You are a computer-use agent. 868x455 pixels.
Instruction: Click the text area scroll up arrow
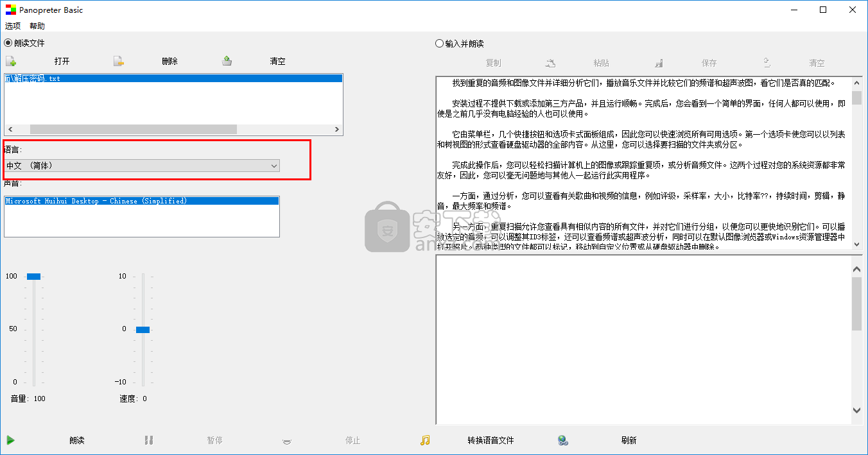click(856, 83)
